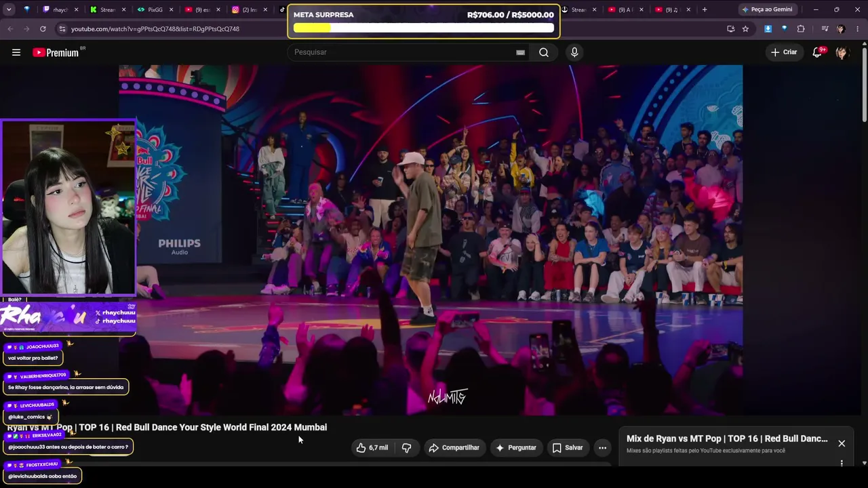868x488 pixels.
Task: Click chat message "@luke_comics"
Action: pyautogui.click(x=31, y=417)
